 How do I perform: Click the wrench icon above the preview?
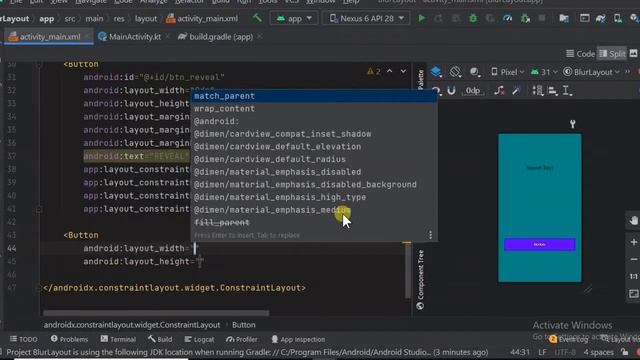[573, 124]
